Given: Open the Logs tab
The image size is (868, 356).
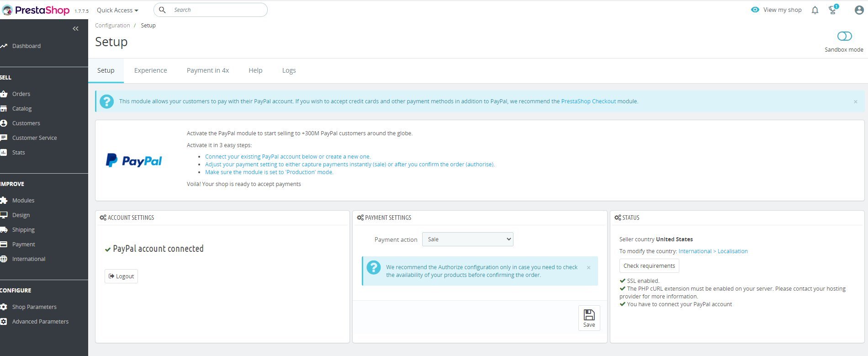Looking at the screenshot, I should pyautogui.click(x=289, y=70).
